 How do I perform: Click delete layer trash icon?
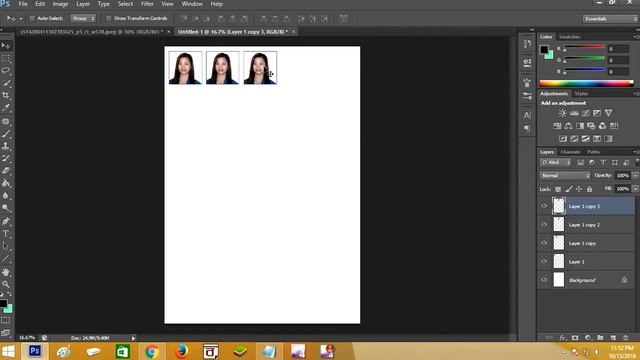(x=625, y=338)
